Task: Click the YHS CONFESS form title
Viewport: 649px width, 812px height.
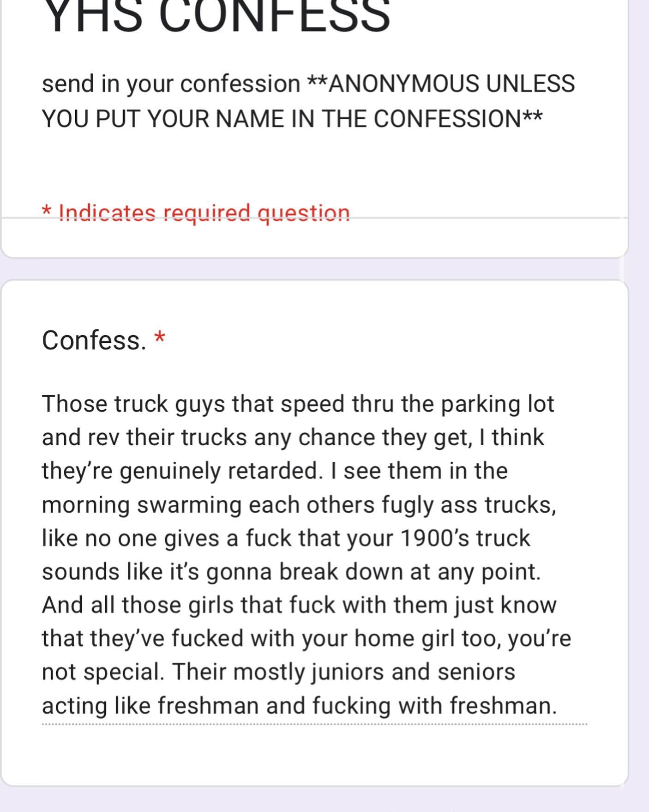Action: pos(216,16)
